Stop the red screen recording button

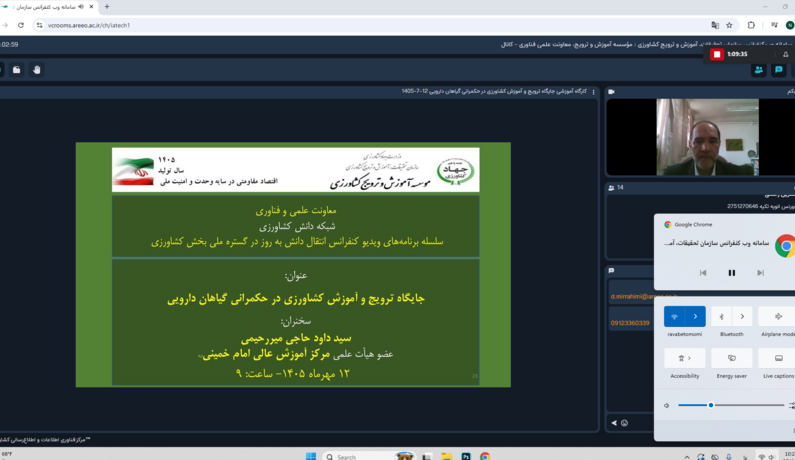716,54
